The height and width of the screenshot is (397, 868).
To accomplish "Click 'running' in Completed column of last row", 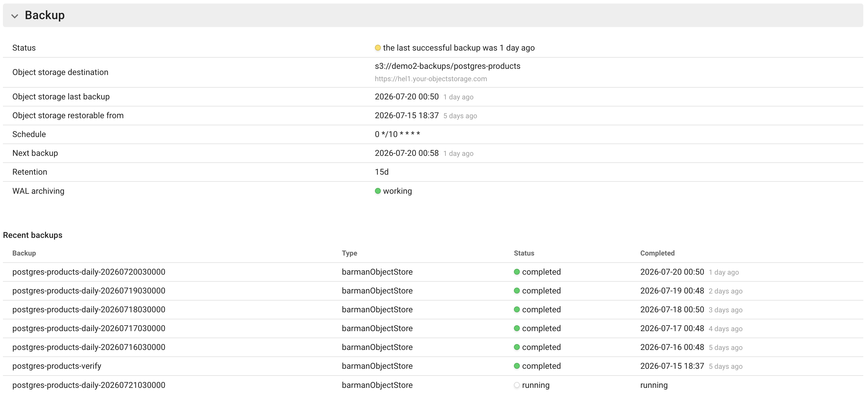I will click(x=654, y=385).
